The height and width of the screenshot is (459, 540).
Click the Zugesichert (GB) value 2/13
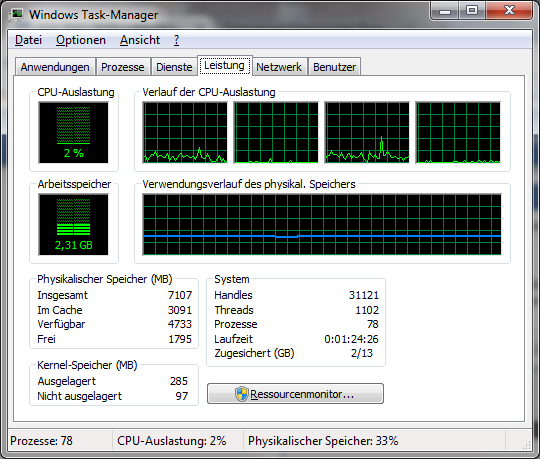coord(362,353)
